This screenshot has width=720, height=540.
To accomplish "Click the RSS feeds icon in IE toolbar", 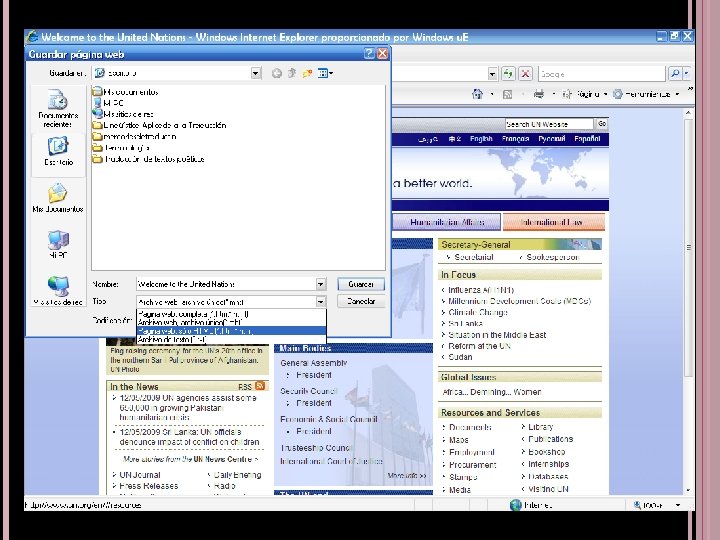I will (x=507, y=95).
